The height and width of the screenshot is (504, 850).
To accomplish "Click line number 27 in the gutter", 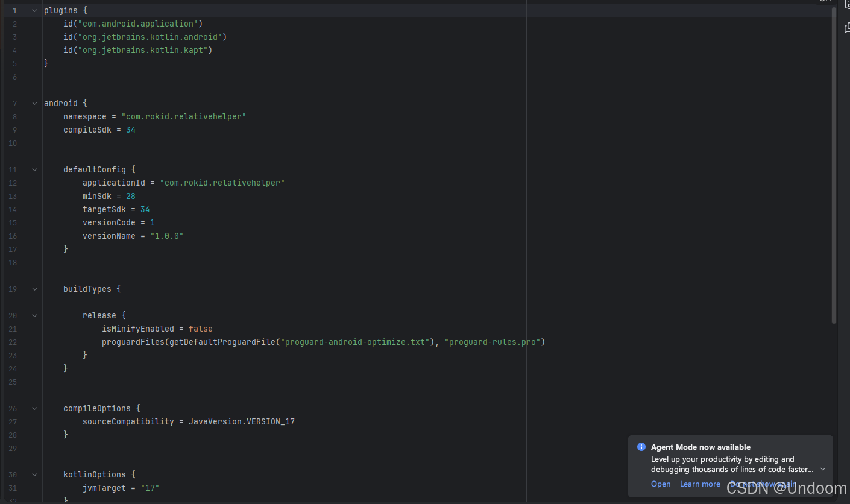I will click(x=13, y=422).
